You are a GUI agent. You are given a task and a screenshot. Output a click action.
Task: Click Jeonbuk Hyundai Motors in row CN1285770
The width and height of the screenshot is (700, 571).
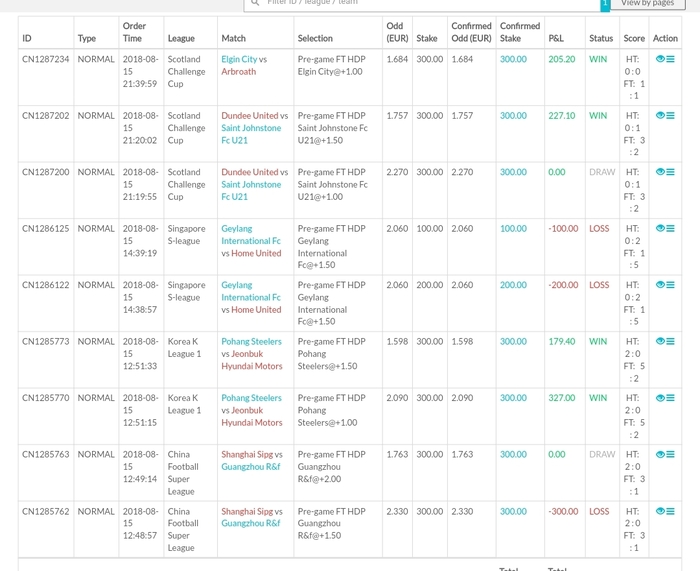coord(252,416)
